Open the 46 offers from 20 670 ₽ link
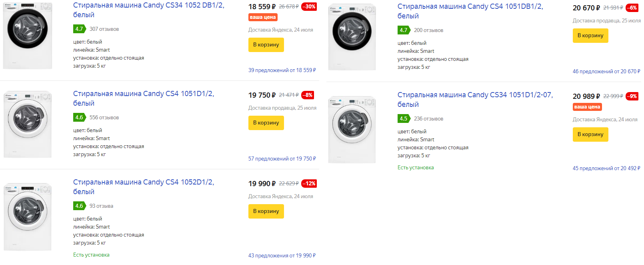Screen dimensions: 644x265 click(606, 72)
